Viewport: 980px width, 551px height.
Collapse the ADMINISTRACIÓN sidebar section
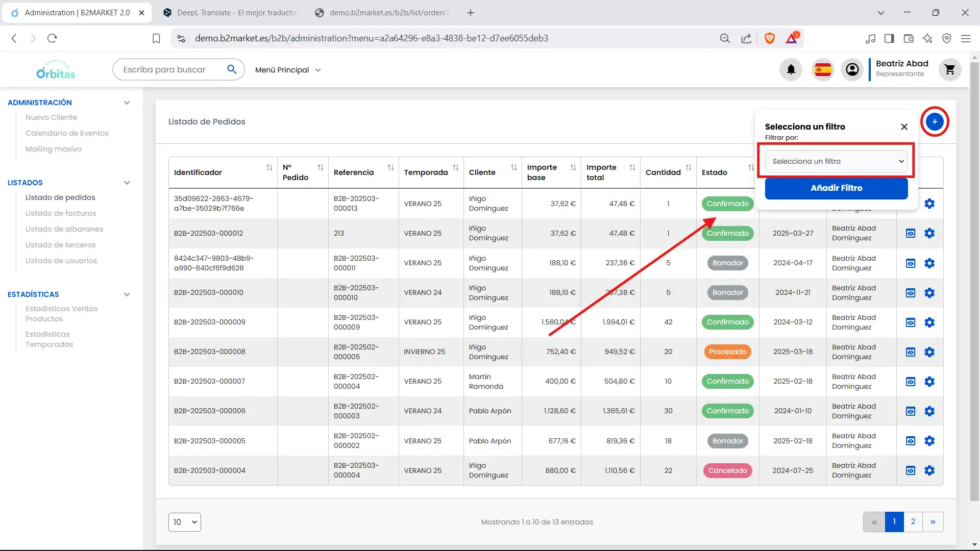(127, 103)
